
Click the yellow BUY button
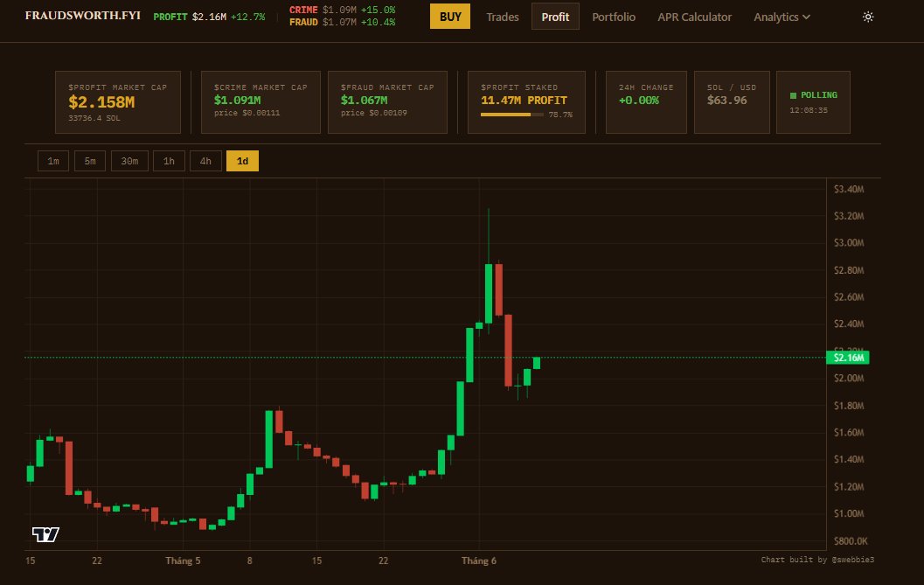[450, 17]
